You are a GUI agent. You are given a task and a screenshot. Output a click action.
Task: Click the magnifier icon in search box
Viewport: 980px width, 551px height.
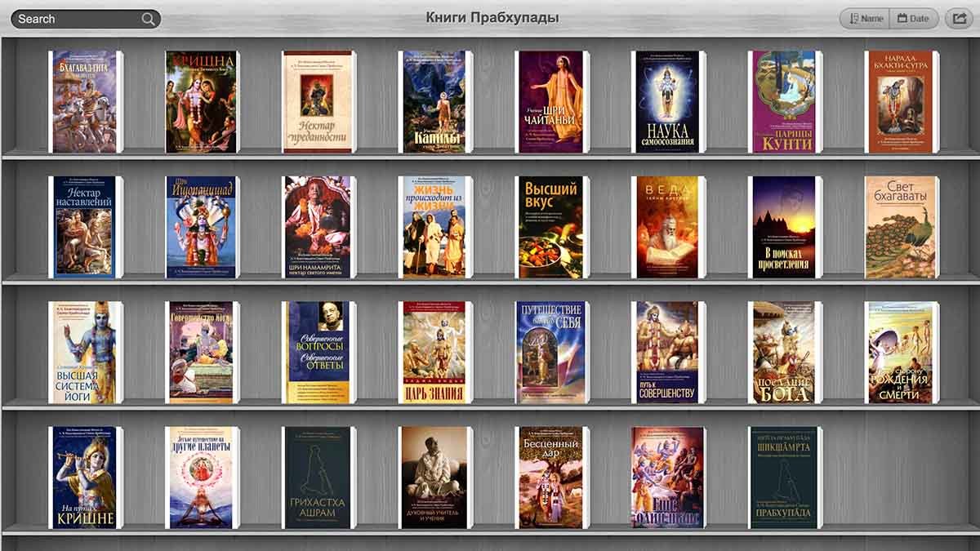pyautogui.click(x=149, y=19)
